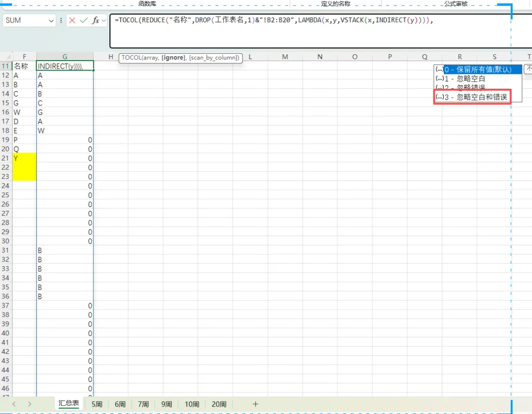Select option 3 - 忽略空白和错误
The height and width of the screenshot is (414, 532).
pos(472,97)
